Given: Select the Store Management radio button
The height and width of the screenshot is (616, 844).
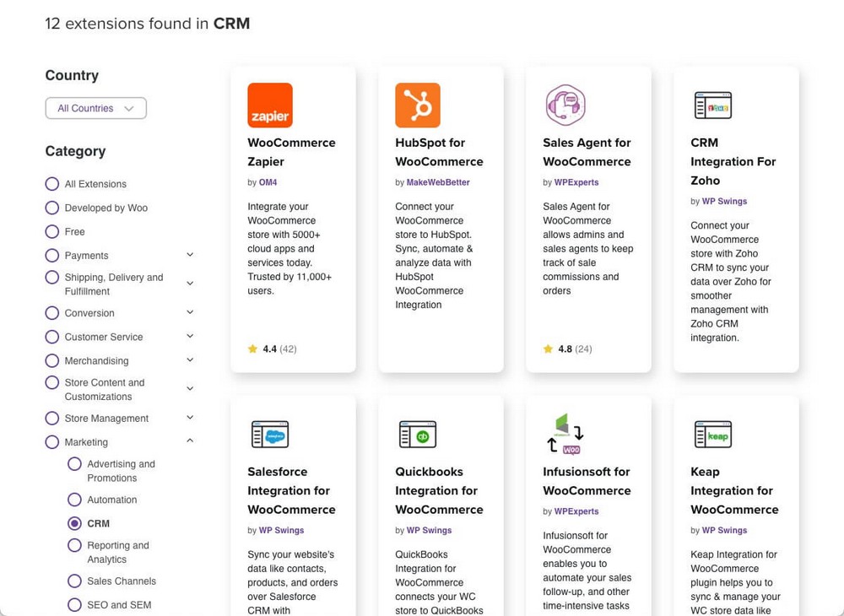Looking at the screenshot, I should coord(52,418).
